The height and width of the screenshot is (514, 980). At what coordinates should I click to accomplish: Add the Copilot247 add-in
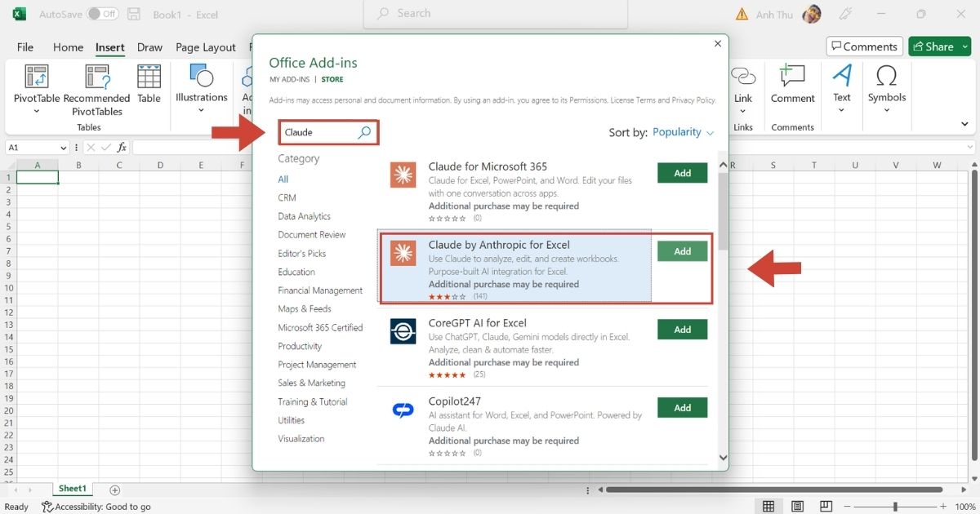pyautogui.click(x=683, y=408)
